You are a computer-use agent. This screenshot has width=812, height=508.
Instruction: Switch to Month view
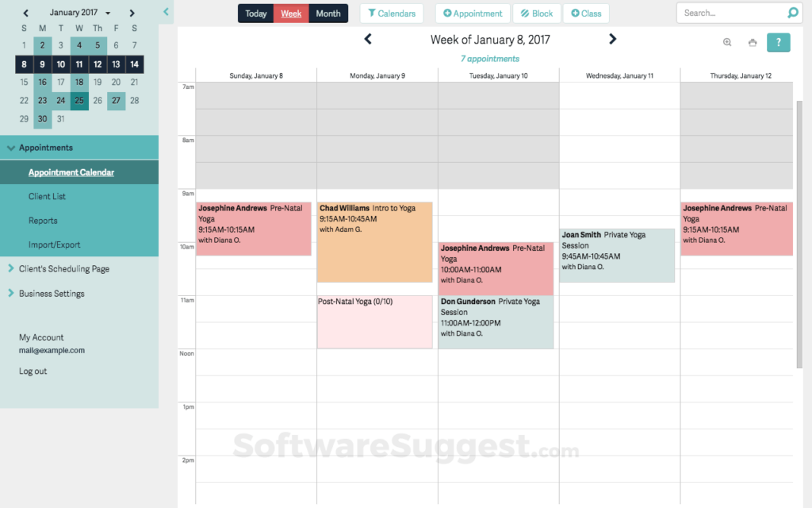pos(328,13)
